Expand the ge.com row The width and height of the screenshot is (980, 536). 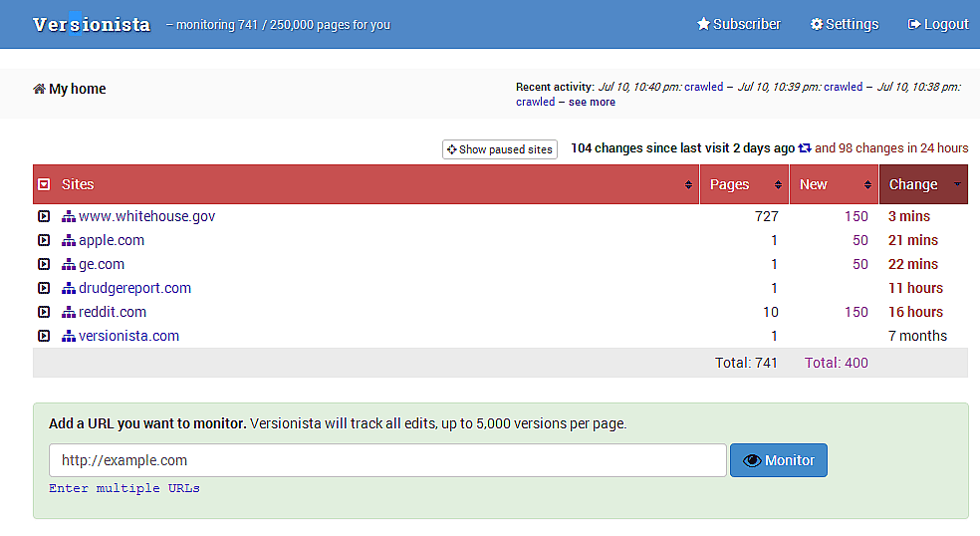point(44,264)
